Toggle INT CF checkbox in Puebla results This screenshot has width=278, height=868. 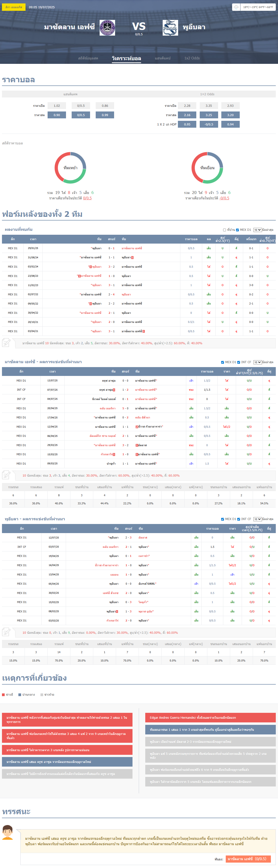239,519
